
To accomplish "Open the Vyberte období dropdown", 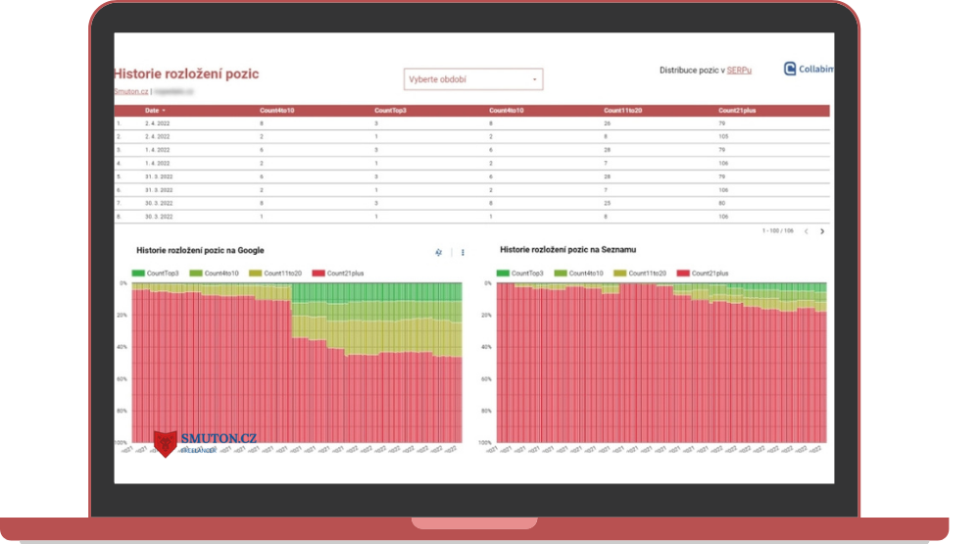I will [473, 79].
